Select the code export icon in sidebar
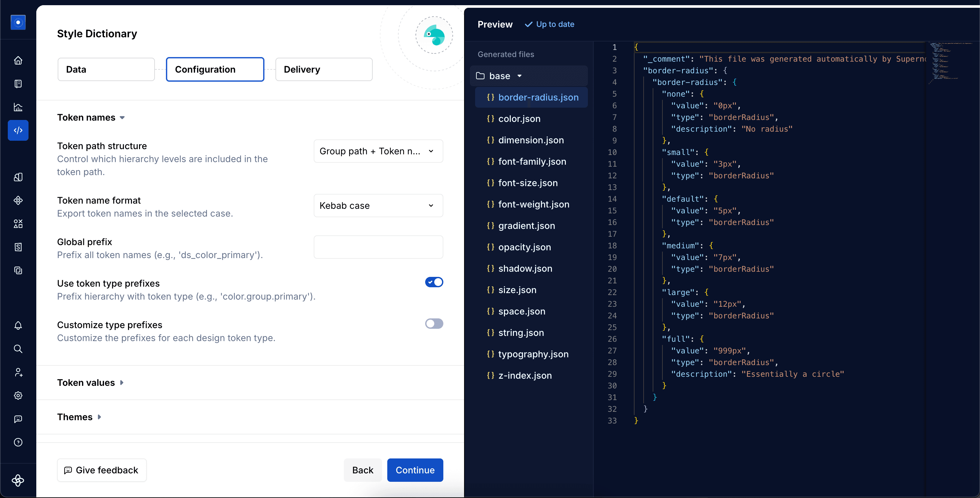 pyautogui.click(x=18, y=130)
